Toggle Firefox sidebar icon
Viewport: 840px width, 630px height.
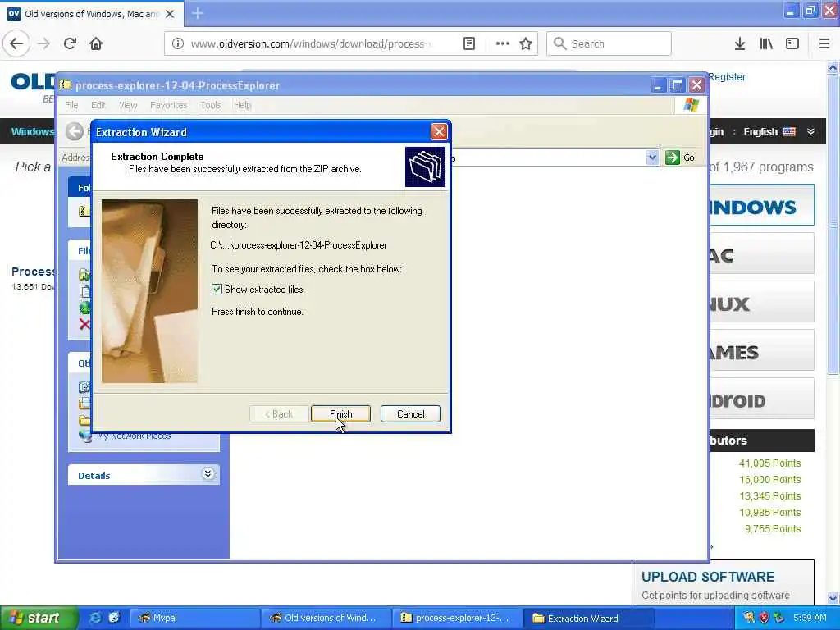(x=792, y=43)
